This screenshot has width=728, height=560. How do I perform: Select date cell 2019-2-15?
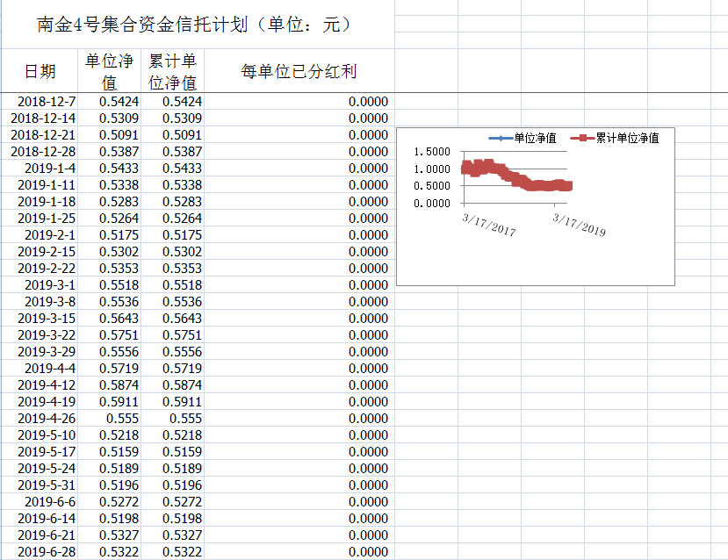(40, 251)
